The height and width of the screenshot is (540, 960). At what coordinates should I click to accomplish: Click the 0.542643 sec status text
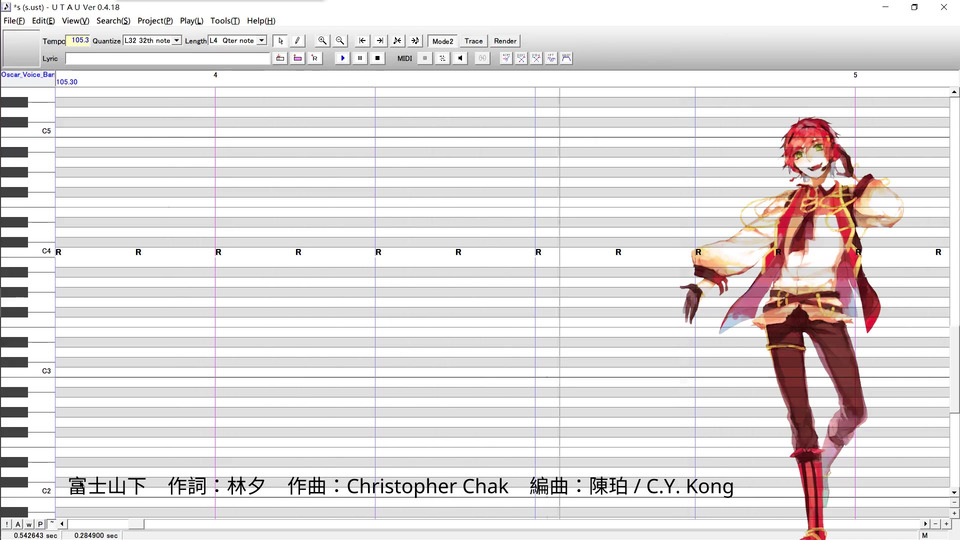point(35,536)
